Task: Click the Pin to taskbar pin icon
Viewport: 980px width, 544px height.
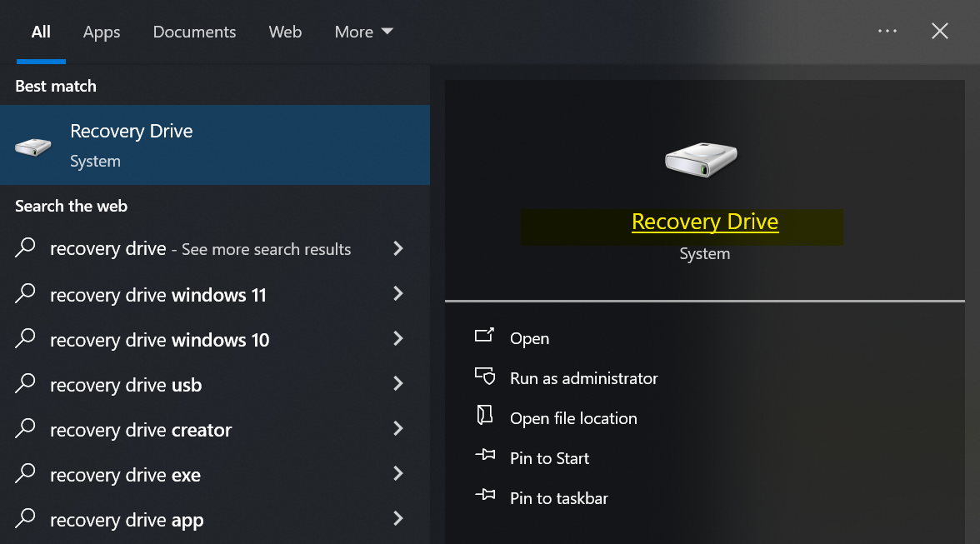Action: pos(484,497)
